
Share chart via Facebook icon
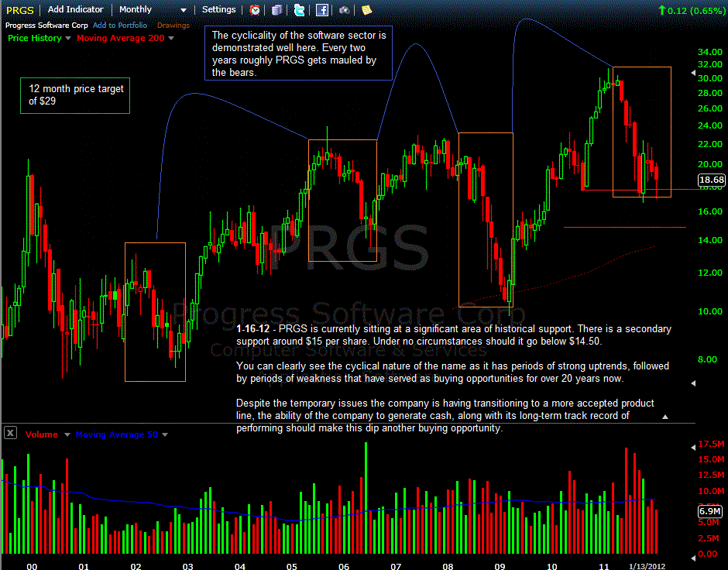click(x=321, y=10)
